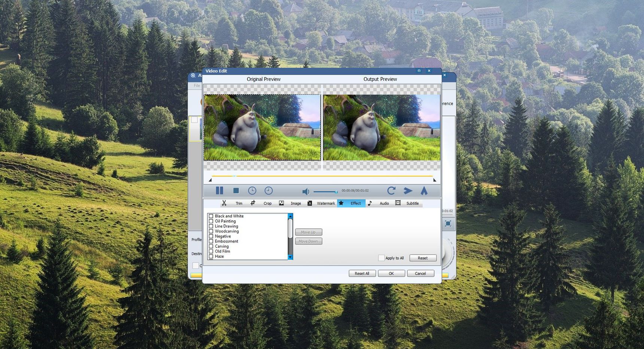Check the Negative effect checkbox
The width and height of the screenshot is (644, 349).
click(211, 236)
